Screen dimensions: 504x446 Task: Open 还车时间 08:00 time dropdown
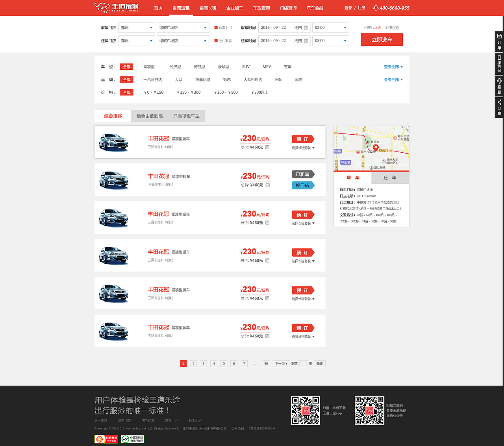[331, 41]
